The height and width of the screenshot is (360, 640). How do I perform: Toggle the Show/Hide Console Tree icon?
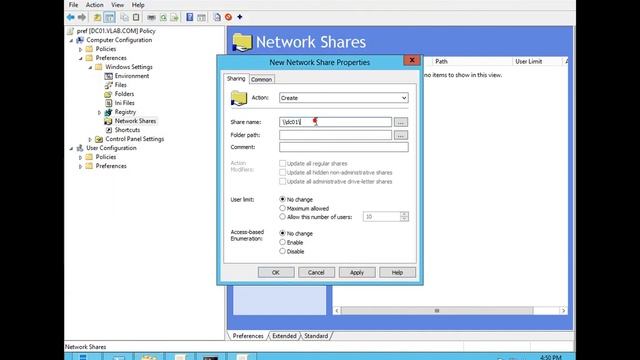click(109, 17)
